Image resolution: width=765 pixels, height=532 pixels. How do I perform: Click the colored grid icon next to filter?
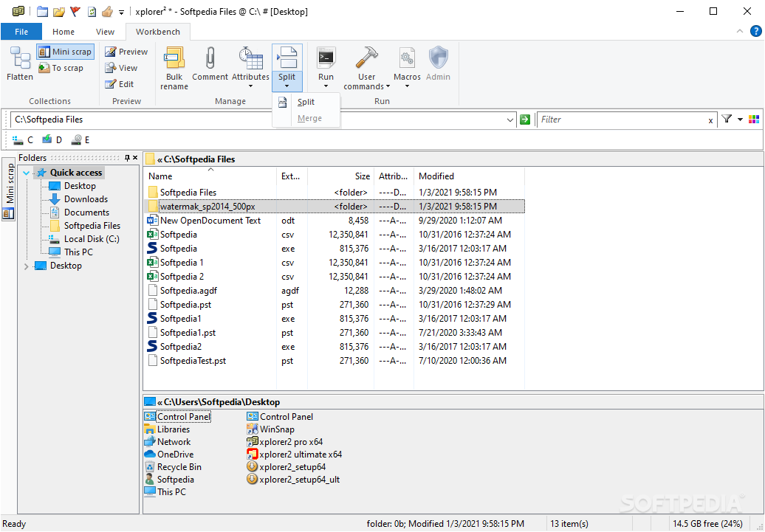pyautogui.click(x=754, y=120)
